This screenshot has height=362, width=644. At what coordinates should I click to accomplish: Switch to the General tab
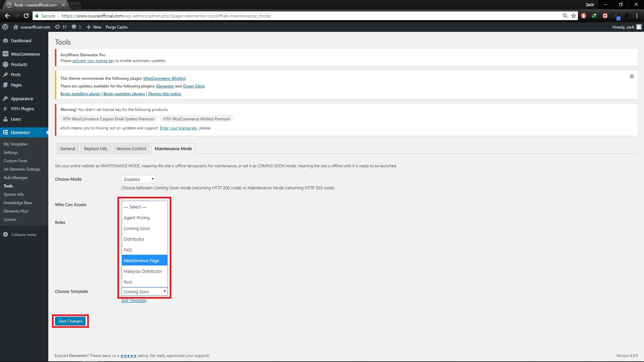pos(67,148)
